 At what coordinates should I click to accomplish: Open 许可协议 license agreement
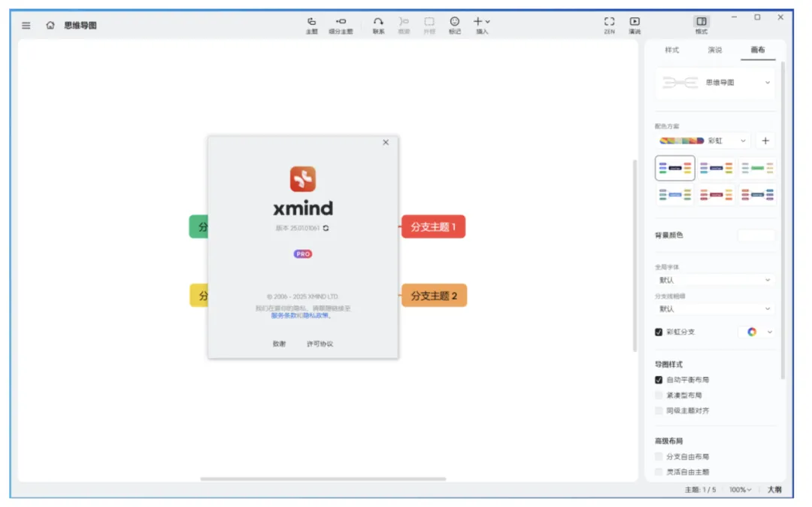(x=320, y=344)
